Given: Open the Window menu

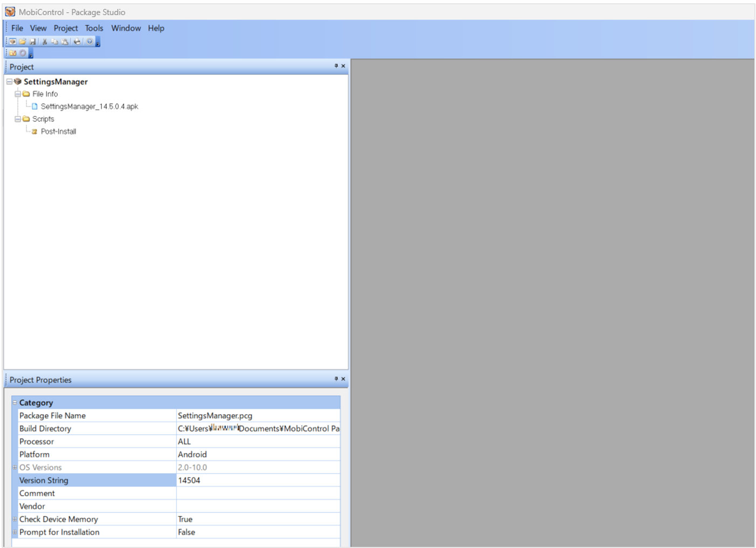Looking at the screenshot, I should (x=126, y=28).
